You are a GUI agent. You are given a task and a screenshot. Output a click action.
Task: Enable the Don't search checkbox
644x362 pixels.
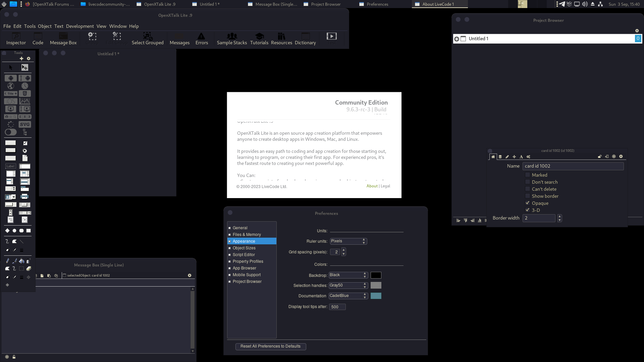click(528, 182)
